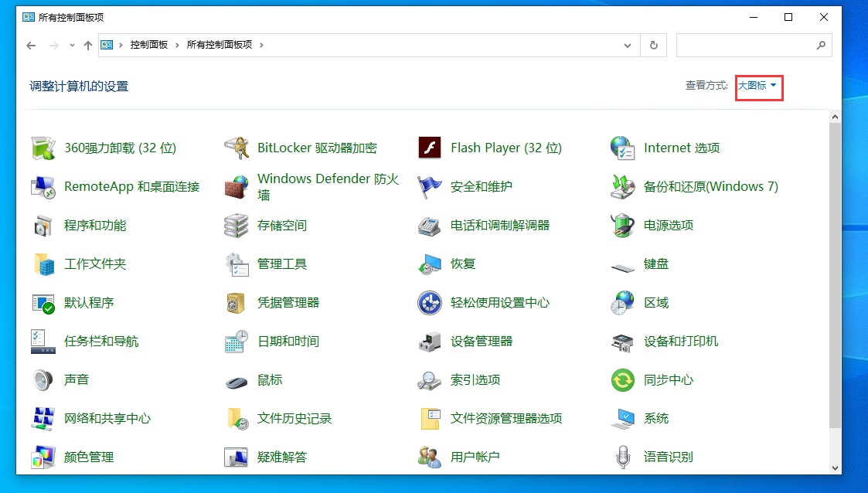Open 网络和共享中心
The height and width of the screenshot is (493, 868).
[x=106, y=418]
